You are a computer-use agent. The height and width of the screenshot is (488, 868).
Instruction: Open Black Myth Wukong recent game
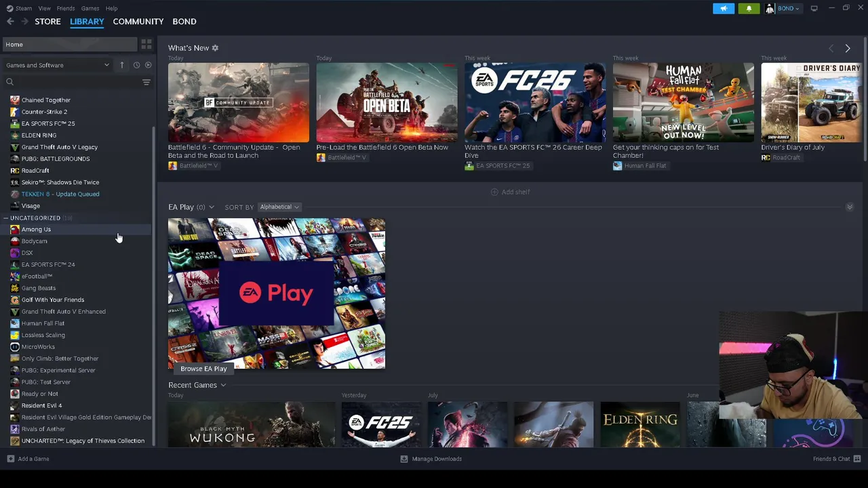tap(252, 424)
